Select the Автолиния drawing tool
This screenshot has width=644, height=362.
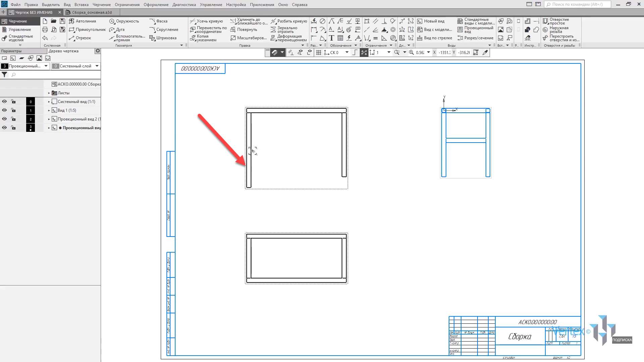[83, 21]
